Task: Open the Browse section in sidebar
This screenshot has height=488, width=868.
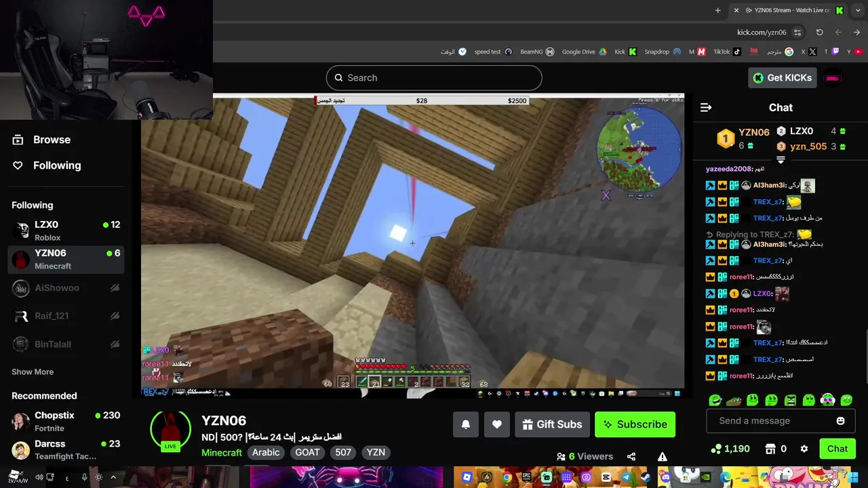Action: pos(42,140)
